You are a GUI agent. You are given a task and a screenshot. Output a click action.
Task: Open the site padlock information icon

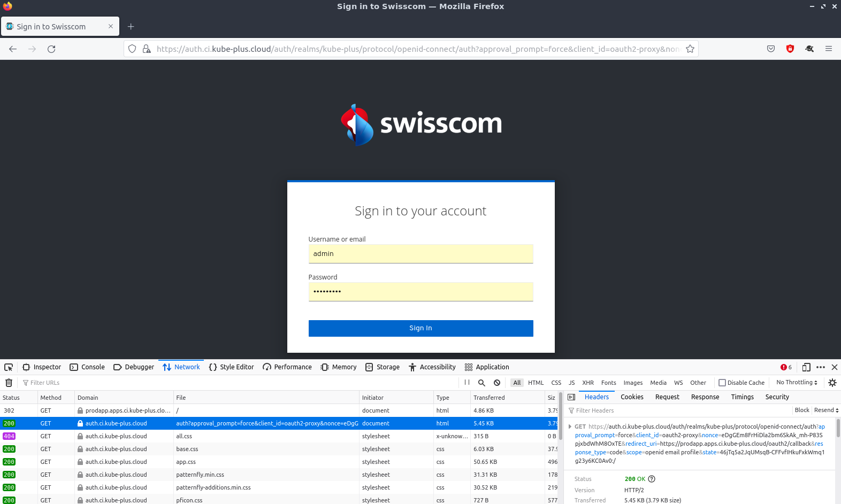tap(147, 49)
